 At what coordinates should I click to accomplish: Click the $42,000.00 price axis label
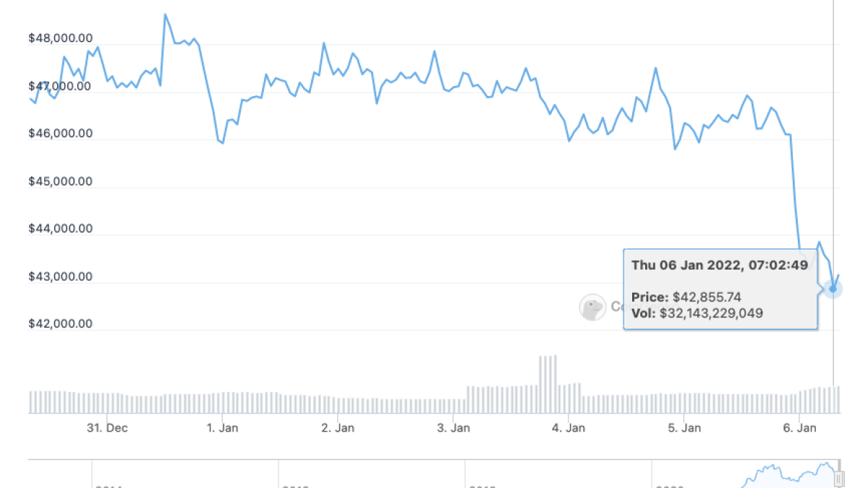point(60,323)
